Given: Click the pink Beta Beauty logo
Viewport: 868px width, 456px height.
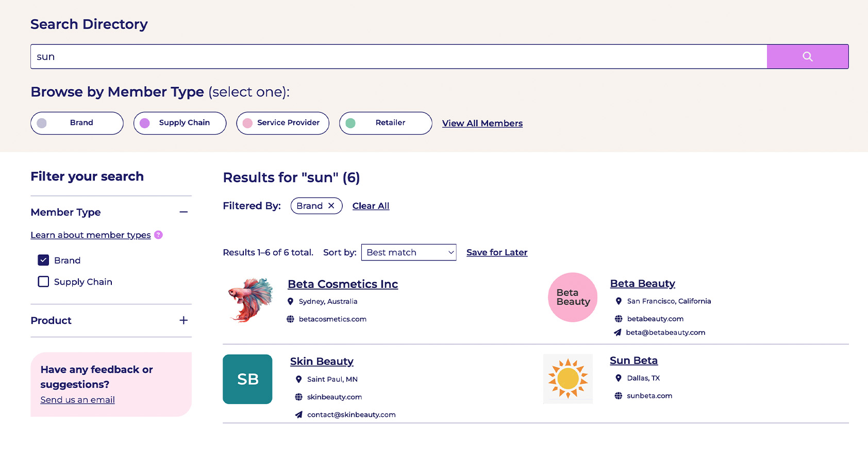Looking at the screenshot, I should pyautogui.click(x=572, y=298).
